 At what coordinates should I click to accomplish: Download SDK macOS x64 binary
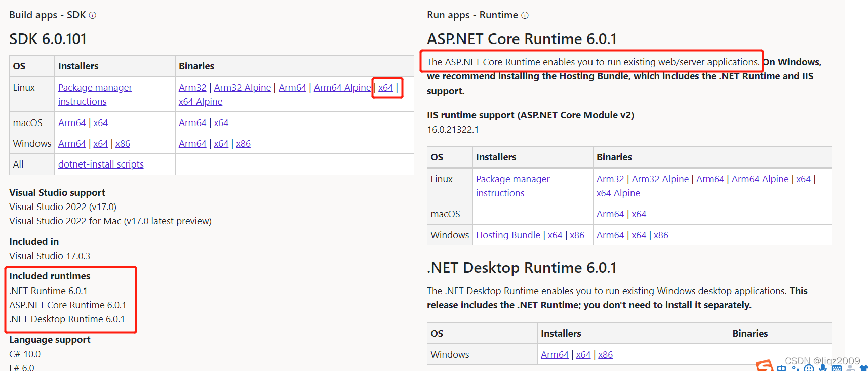221,122
